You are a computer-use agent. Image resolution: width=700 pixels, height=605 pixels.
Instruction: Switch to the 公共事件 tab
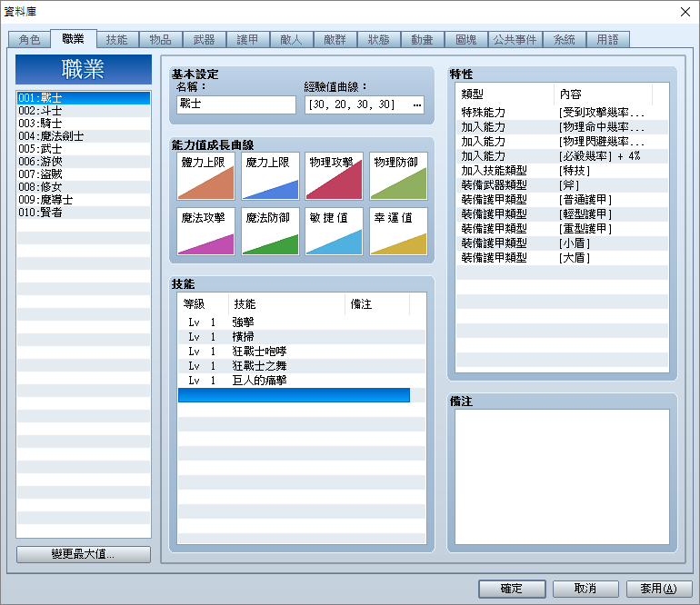515,40
